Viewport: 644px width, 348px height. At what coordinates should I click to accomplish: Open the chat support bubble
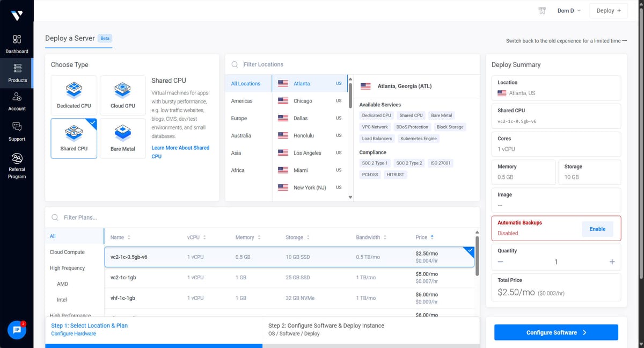(16, 330)
